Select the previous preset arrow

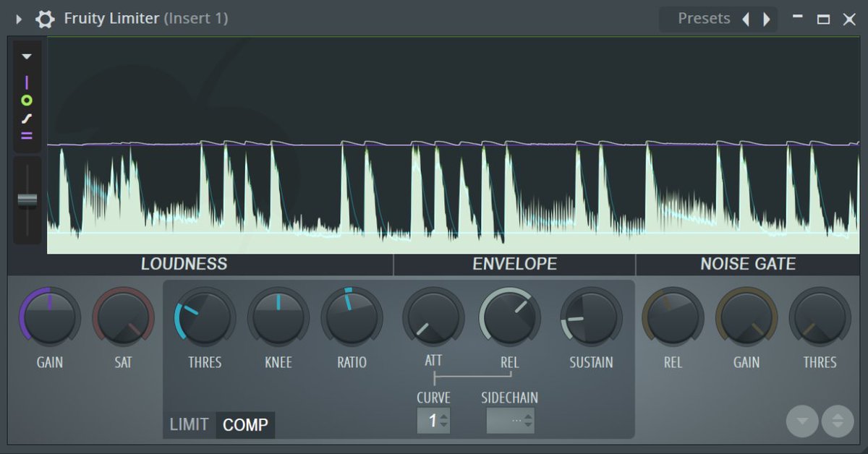(746, 20)
